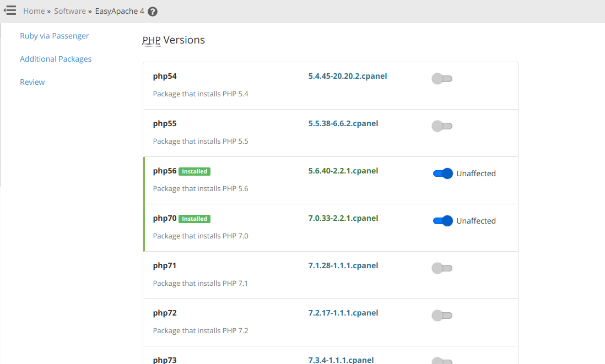The width and height of the screenshot is (605, 364).
Task: Turn off the php70 toggle
Action: pyautogui.click(x=442, y=221)
